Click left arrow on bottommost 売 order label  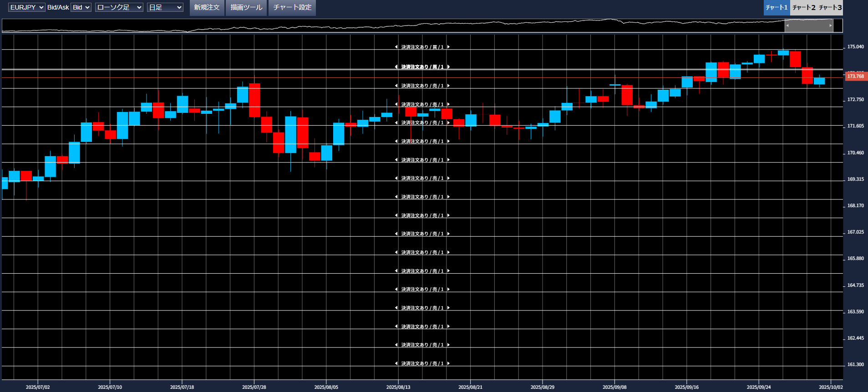click(396, 363)
